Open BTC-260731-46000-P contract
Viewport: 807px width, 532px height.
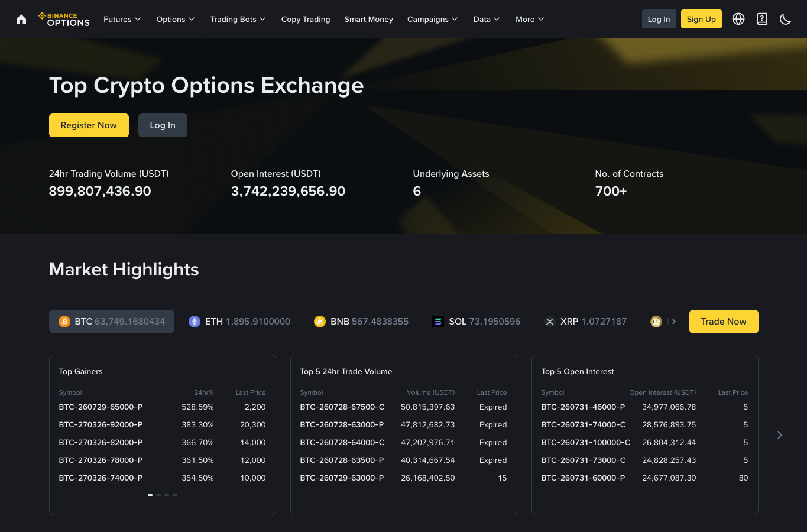coord(583,407)
